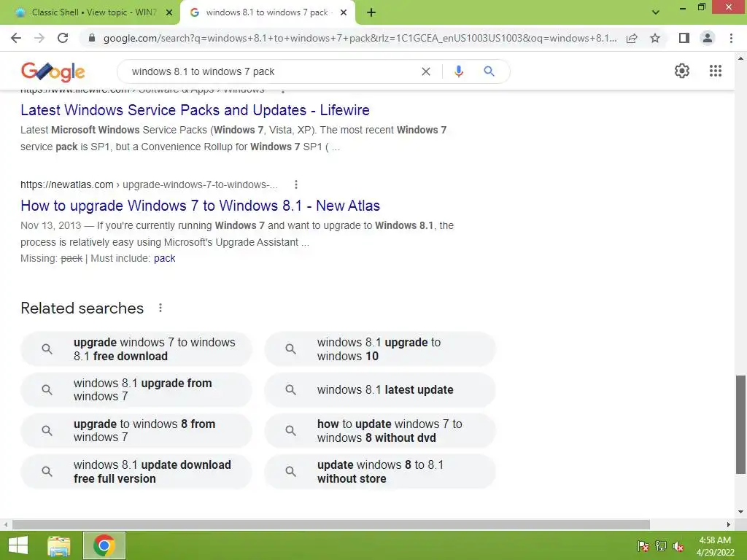
Task: Open Action Center flag tray icon
Action: click(643, 546)
